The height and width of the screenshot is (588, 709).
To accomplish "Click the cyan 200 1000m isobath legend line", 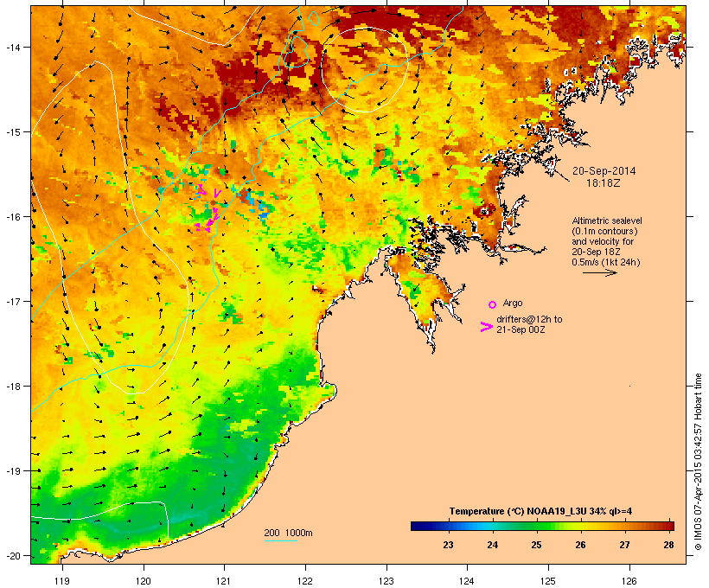I will coord(280,540).
